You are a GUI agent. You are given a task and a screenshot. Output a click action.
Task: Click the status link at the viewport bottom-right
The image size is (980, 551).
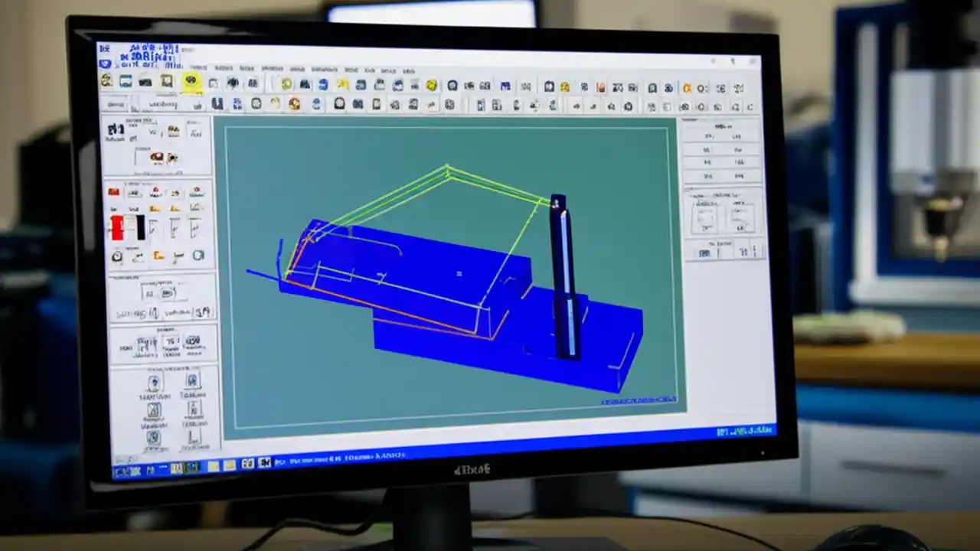pyautogui.click(x=638, y=399)
